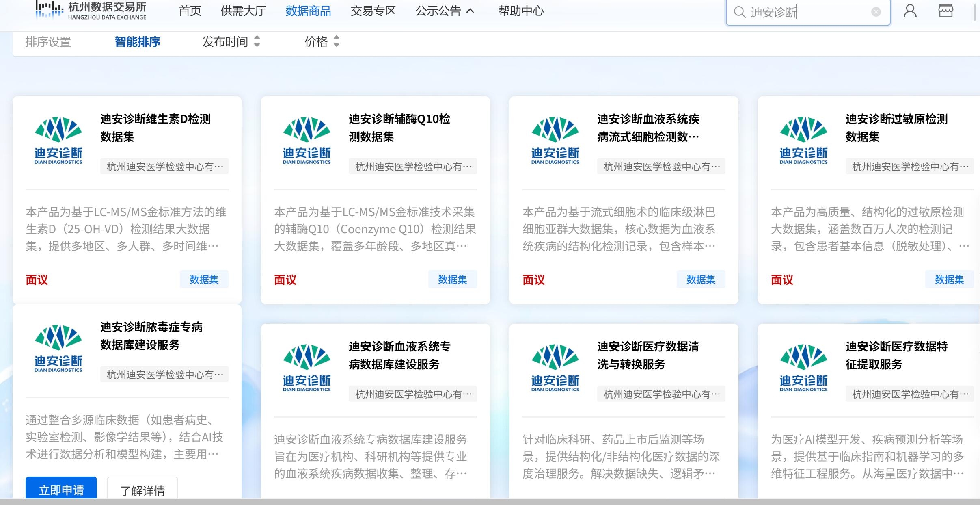Go to 首页 menu
Screen dimensions: 980x505
[190, 11]
